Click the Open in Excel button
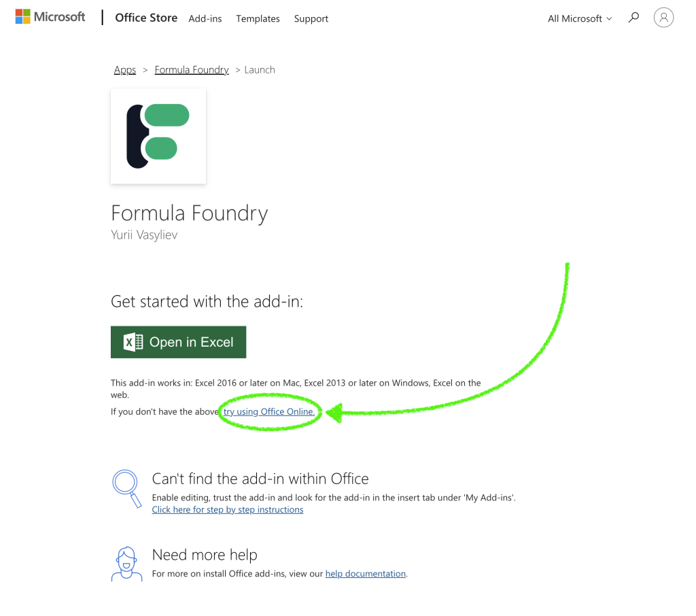Screen dimensions: 696x616 pyautogui.click(x=178, y=342)
